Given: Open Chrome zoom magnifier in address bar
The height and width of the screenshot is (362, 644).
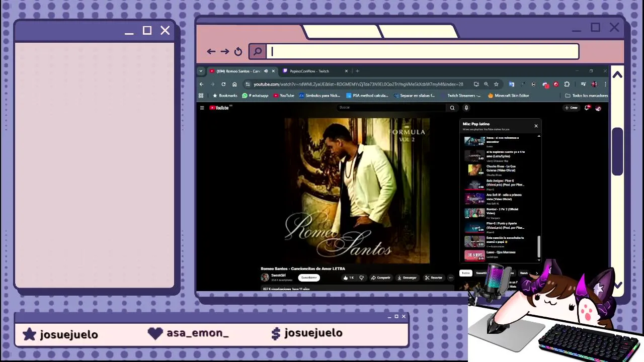Looking at the screenshot, I should tap(486, 84).
